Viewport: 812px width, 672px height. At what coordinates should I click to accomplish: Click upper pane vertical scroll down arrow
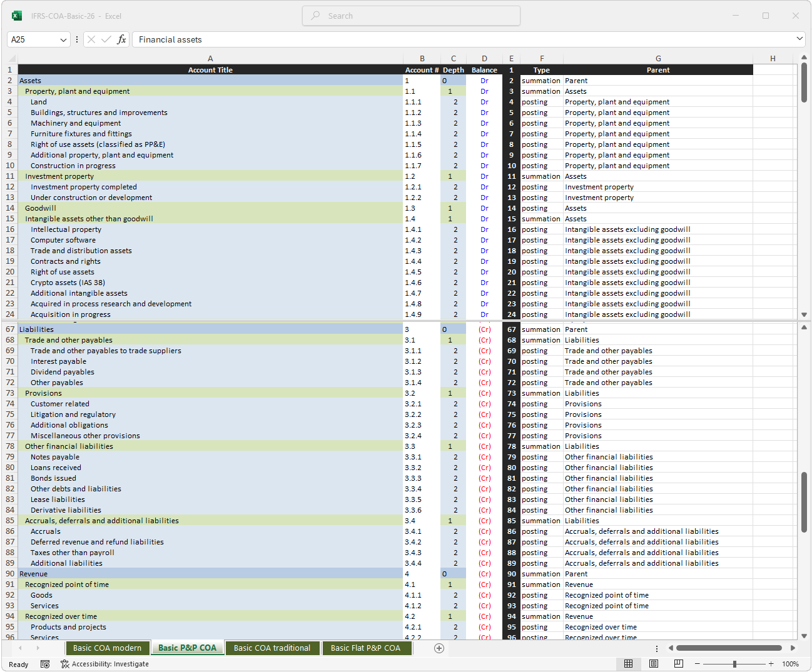[804, 314]
